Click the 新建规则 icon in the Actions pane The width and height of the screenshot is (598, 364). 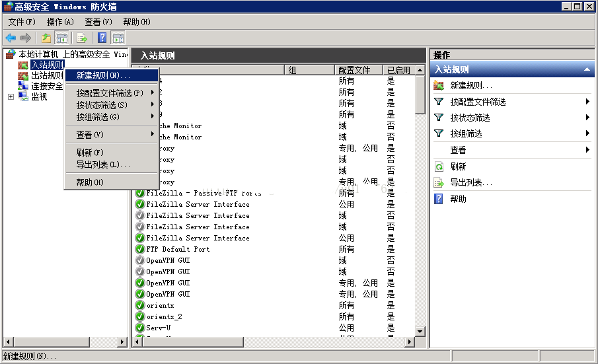coord(439,85)
